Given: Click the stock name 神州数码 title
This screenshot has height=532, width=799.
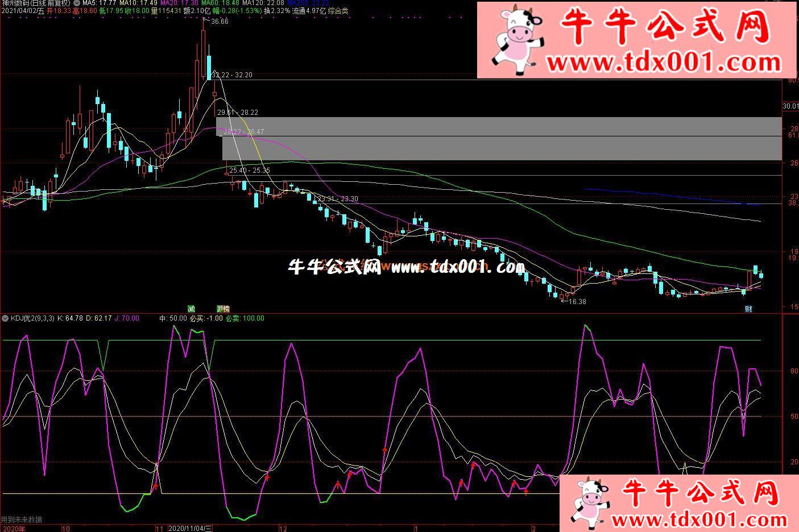Looking at the screenshot, I should point(17,3).
